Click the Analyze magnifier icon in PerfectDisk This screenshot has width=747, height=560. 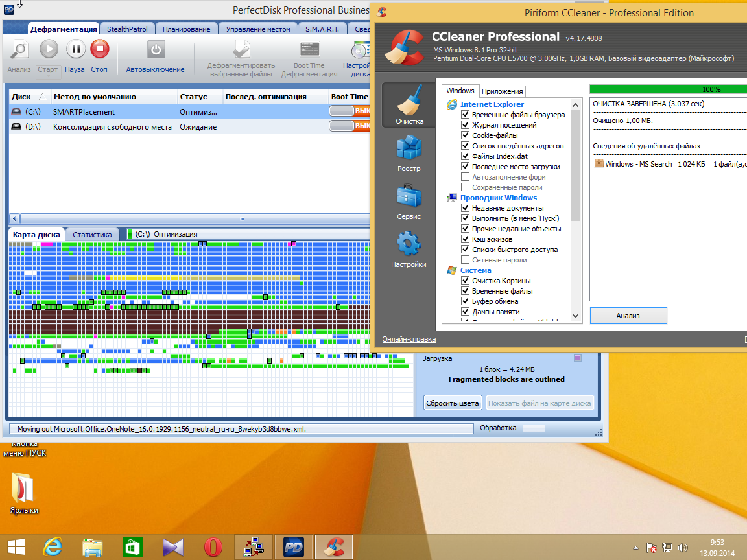tap(19, 49)
